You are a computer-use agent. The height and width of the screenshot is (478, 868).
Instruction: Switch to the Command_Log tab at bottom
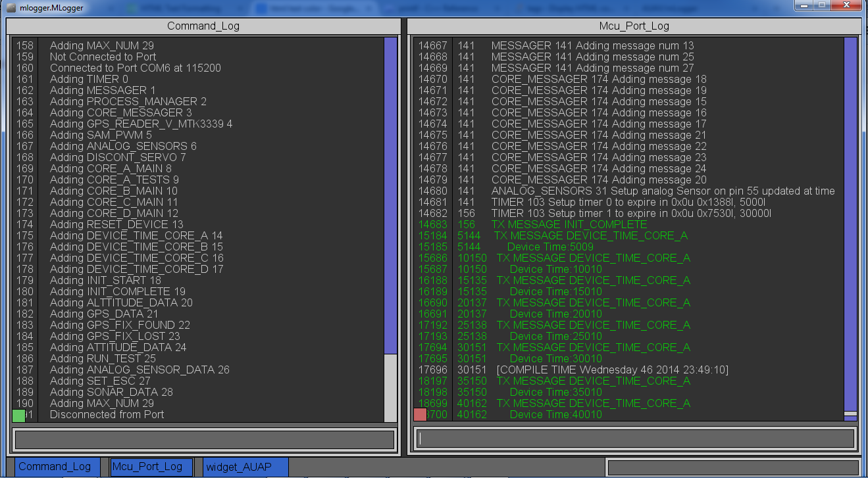pos(57,467)
